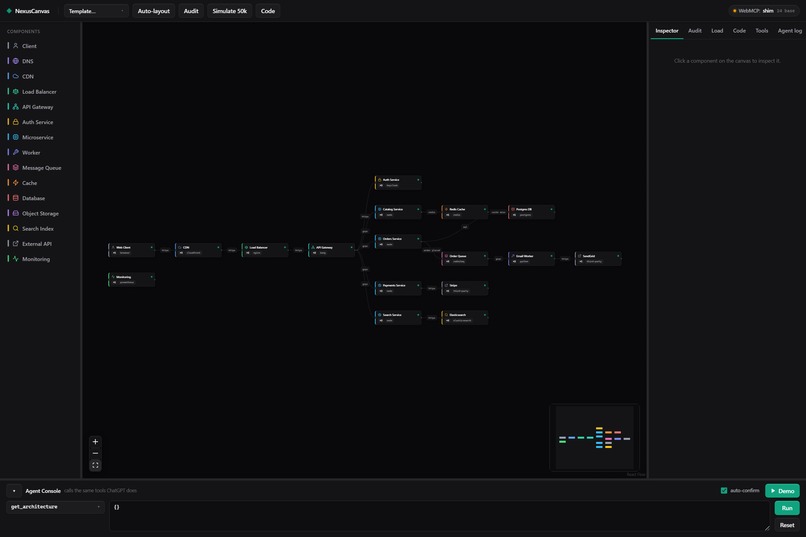Zoom out of the canvas with minus button
The image size is (806, 537).
pyautogui.click(x=95, y=453)
